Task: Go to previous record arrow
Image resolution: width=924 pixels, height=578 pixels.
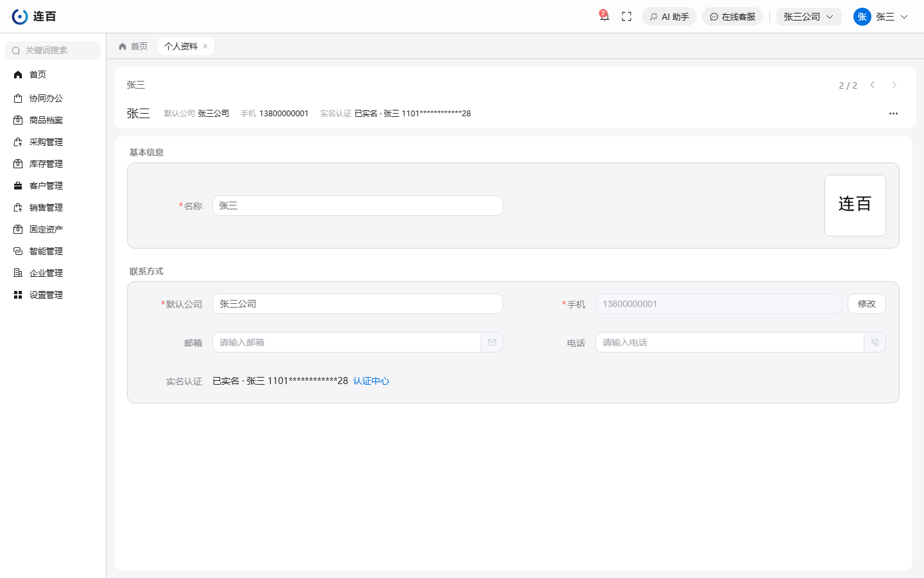Action: tap(873, 85)
